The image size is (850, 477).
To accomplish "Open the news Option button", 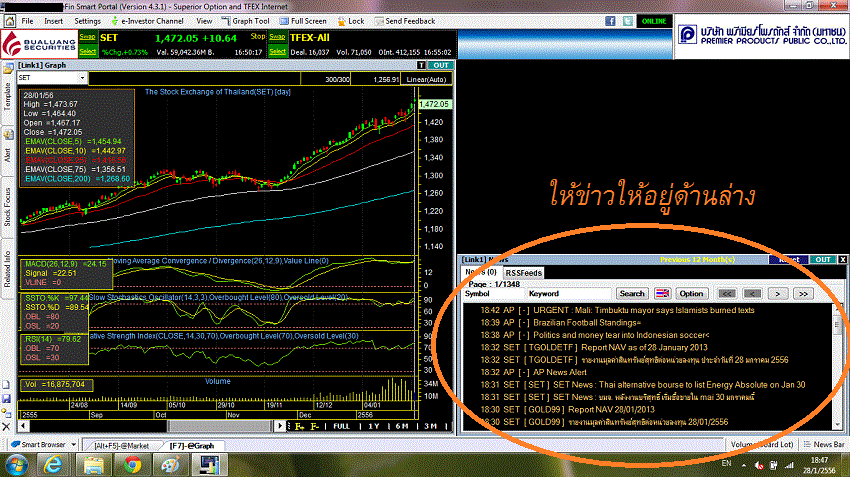I will coord(691,294).
